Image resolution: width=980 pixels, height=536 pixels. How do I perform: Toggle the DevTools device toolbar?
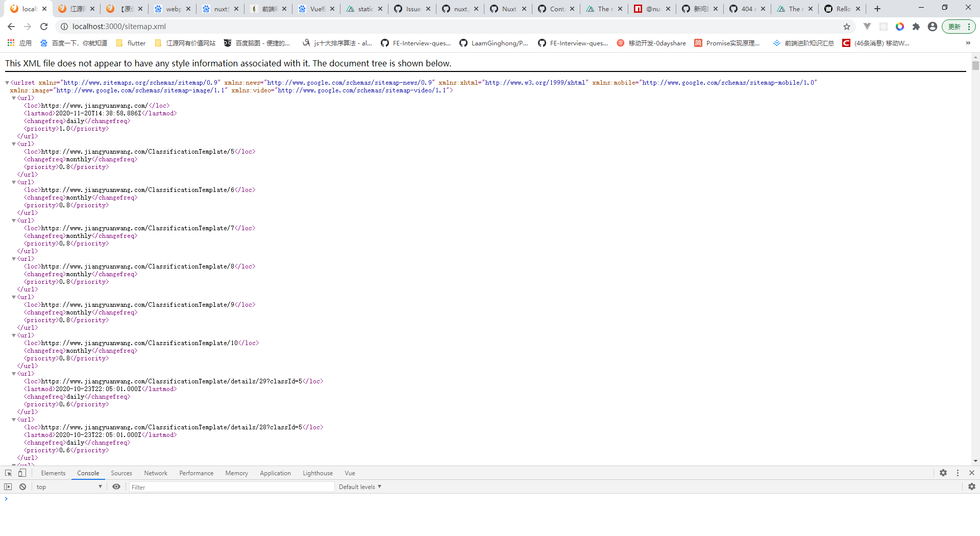[22, 473]
